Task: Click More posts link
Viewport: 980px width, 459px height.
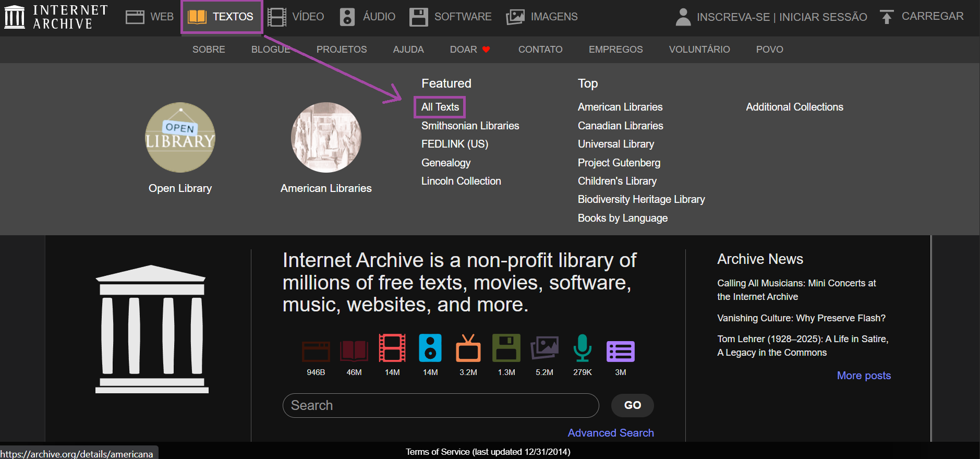Action: pyautogui.click(x=864, y=376)
